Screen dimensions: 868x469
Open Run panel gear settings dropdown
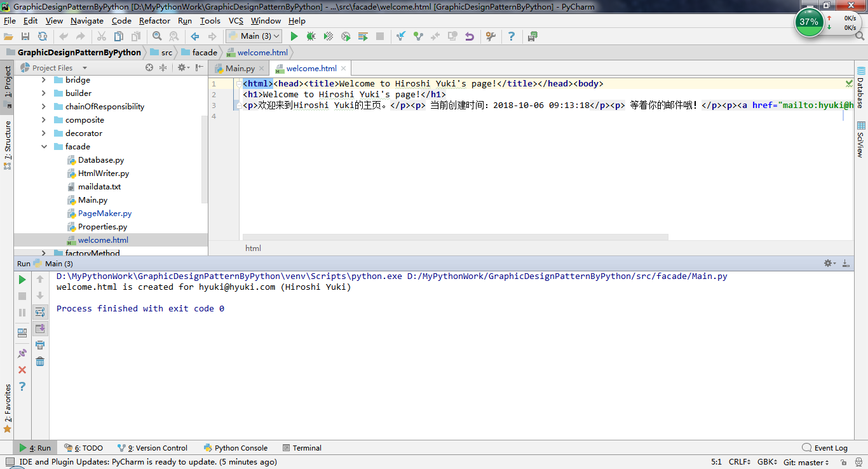click(x=829, y=263)
